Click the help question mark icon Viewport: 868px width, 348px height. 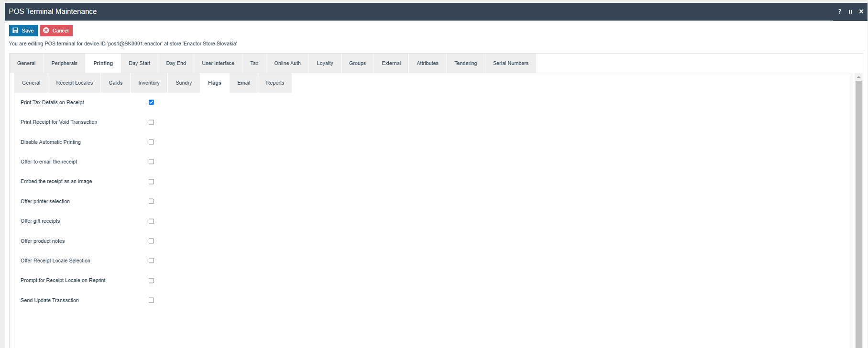click(839, 11)
